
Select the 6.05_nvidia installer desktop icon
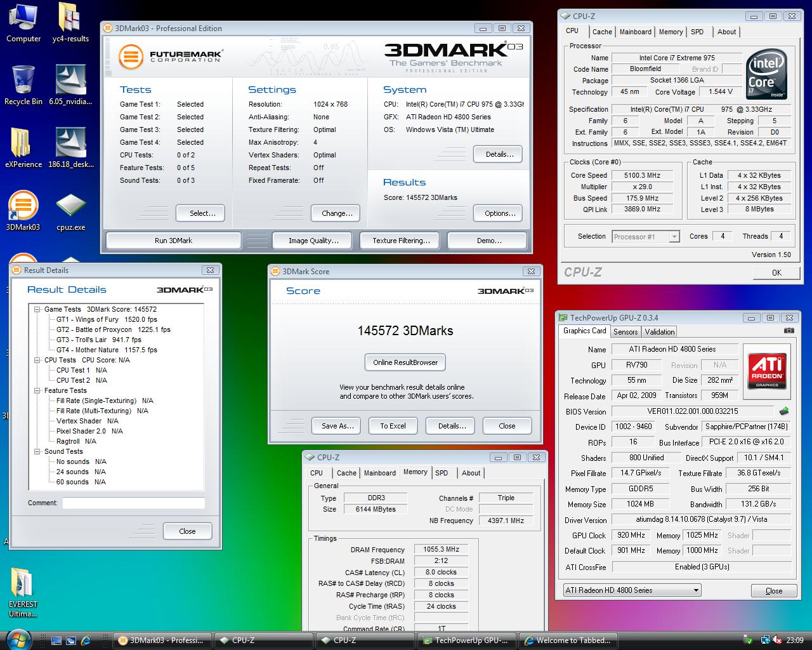[70, 85]
